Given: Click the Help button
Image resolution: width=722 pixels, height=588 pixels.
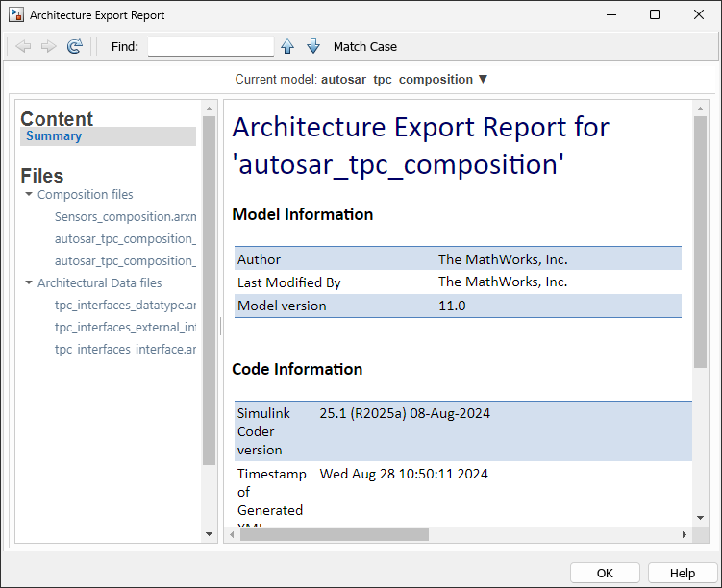Looking at the screenshot, I should coord(682,573).
